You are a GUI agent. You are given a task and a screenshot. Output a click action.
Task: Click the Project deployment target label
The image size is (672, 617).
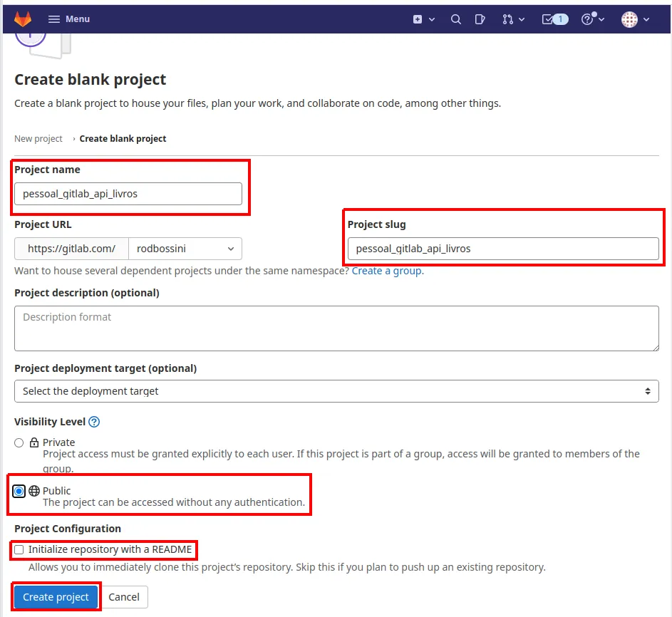(105, 368)
